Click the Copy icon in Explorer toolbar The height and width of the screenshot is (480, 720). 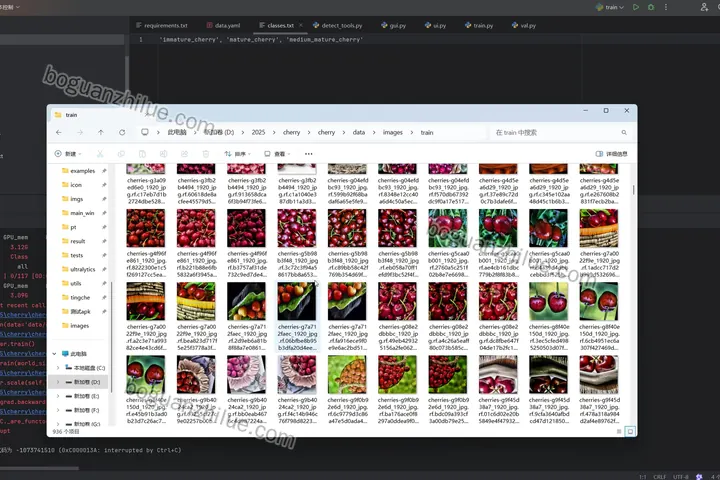tap(121, 154)
